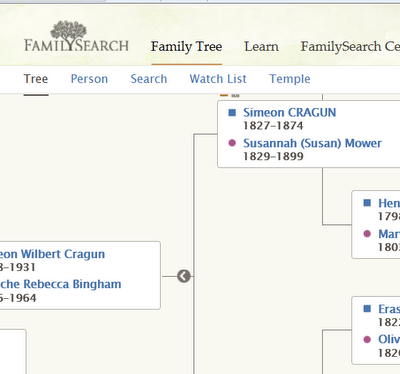
Task: Click the female circle icon beside Mar
Action: [367, 234]
